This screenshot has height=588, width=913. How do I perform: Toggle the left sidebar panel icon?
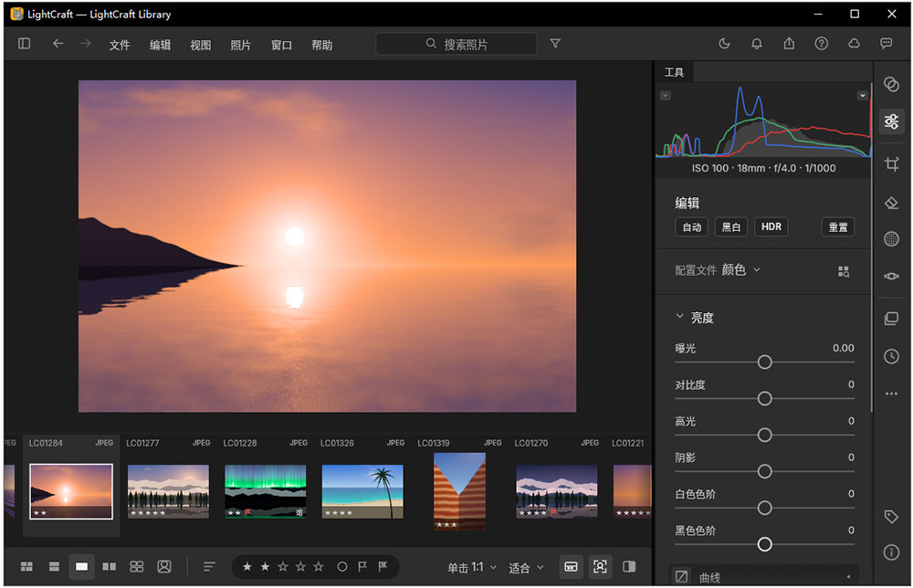click(x=24, y=44)
